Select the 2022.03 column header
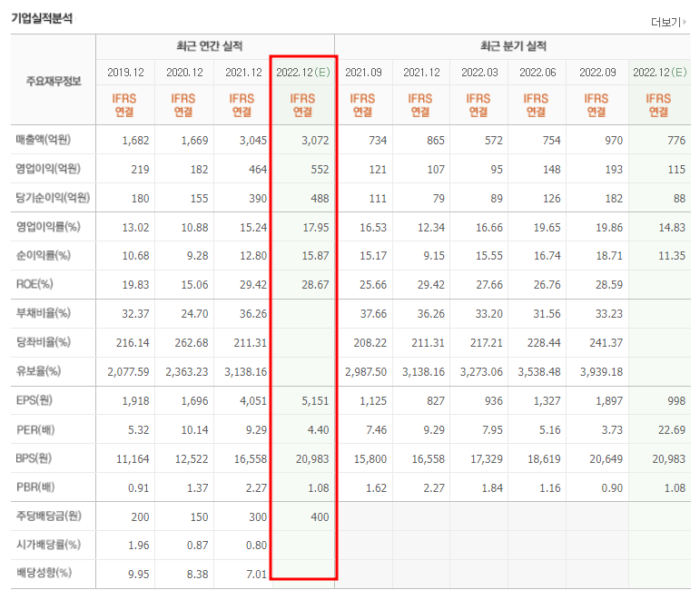700x590 pixels. point(479,73)
